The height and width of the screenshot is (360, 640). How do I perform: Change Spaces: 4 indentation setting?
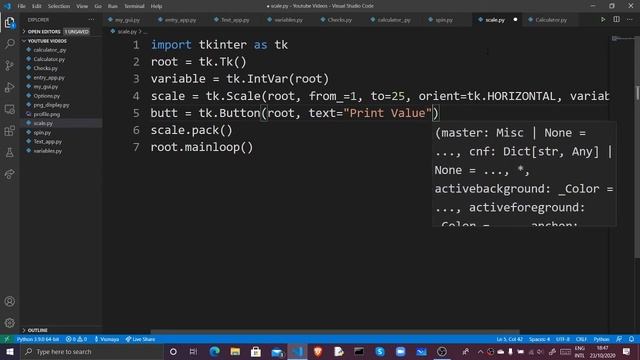pyautogui.click(x=539, y=339)
